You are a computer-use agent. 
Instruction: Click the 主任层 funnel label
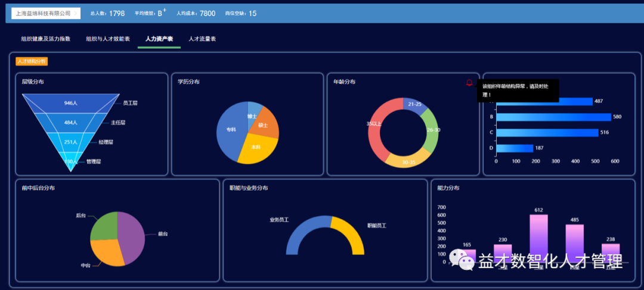pyautogui.click(x=118, y=122)
